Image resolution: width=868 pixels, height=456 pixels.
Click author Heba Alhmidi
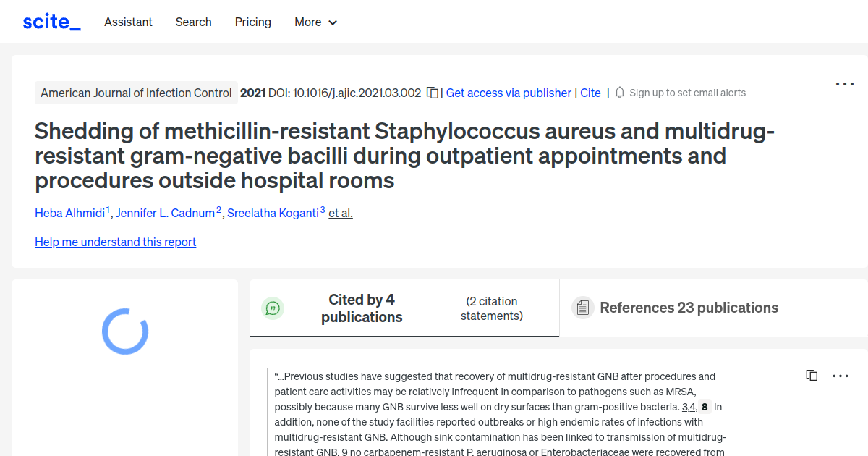pyautogui.click(x=69, y=213)
